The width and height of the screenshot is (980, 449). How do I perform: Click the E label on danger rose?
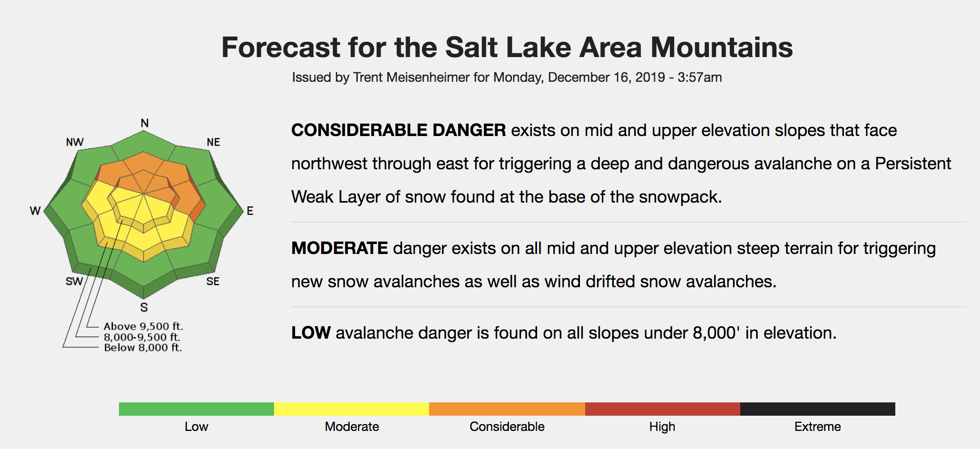(x=250, y=211)
